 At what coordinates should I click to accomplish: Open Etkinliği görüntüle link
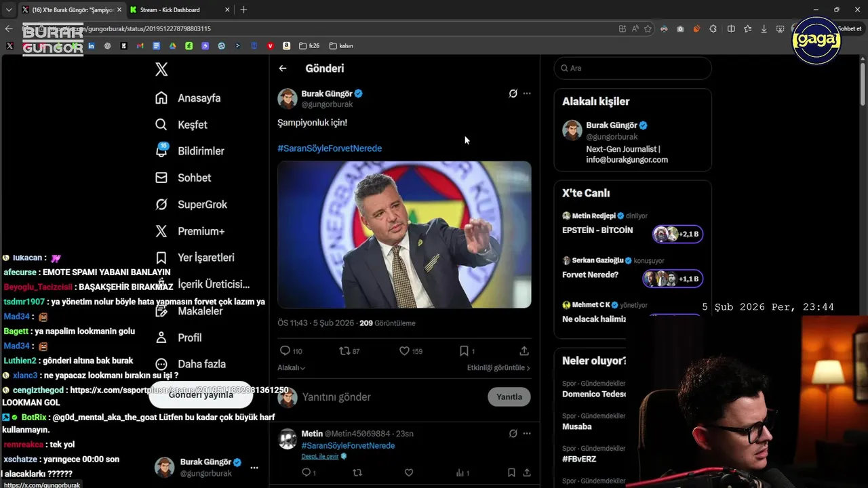(498, 367)
